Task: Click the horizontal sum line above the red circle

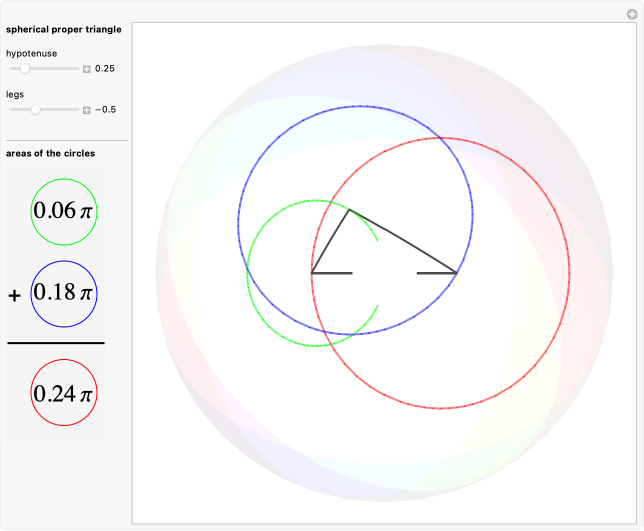Action: pos(56,343)
